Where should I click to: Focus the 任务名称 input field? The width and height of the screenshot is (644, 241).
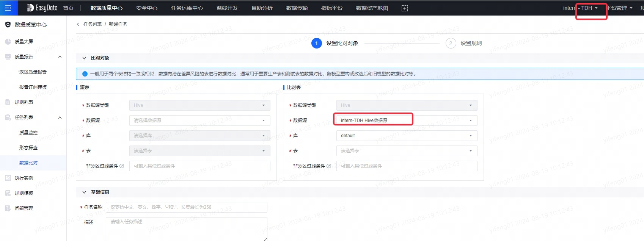pos(187,207)
